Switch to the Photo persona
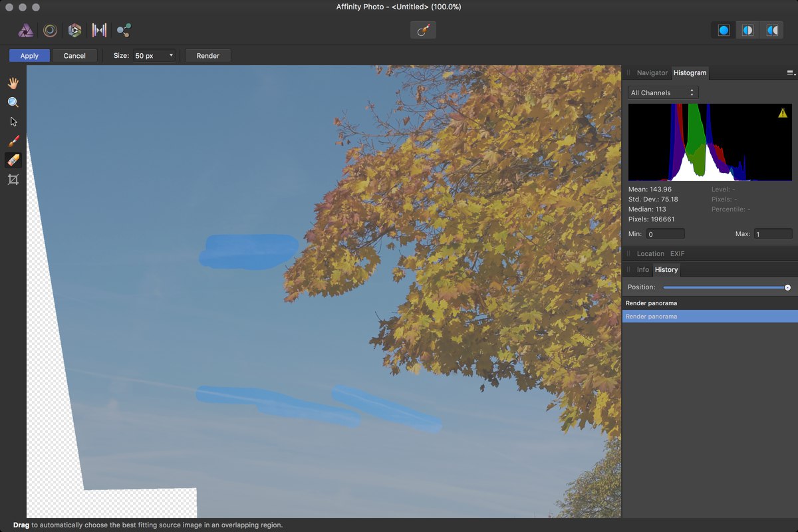The height and width of the screenshot is (532, 798). point(26,30)
